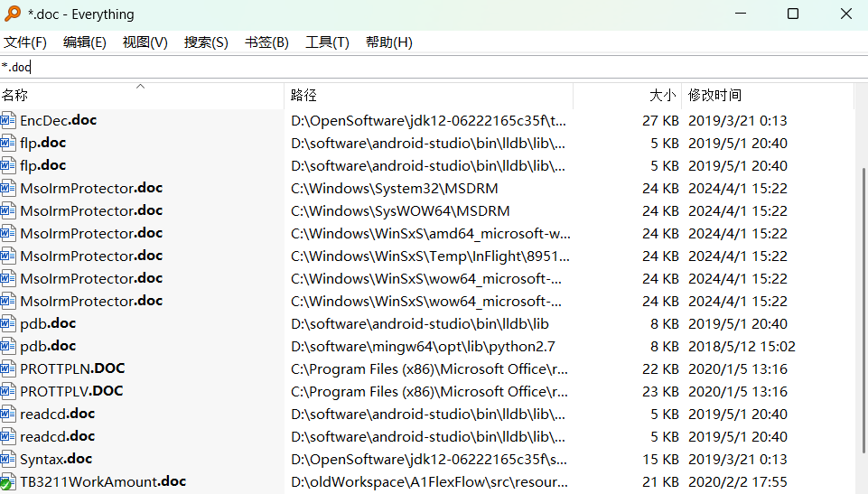The width and height of the screenshot is (868, 494).
Task: Click the 22 KB size cell
Action: coord(660,369)
